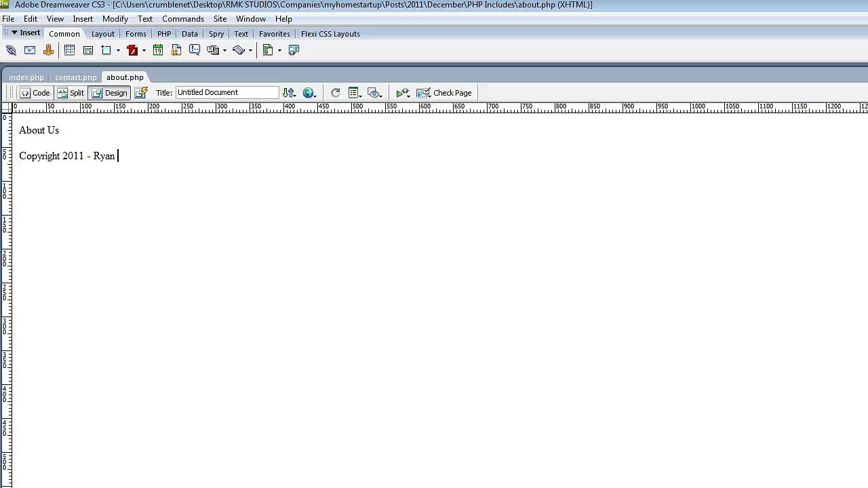Open the Tag Chooser

click(294, 50)
